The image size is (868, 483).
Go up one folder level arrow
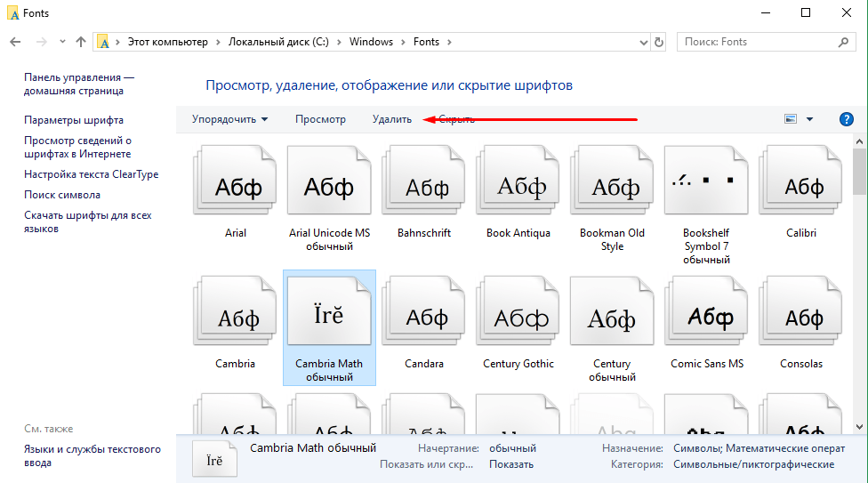pyautogui.click(x=81, y=42)
